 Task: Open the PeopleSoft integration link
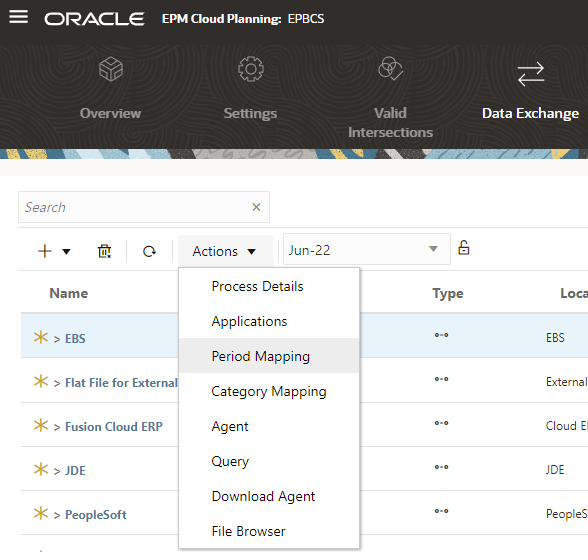[96, 515]
